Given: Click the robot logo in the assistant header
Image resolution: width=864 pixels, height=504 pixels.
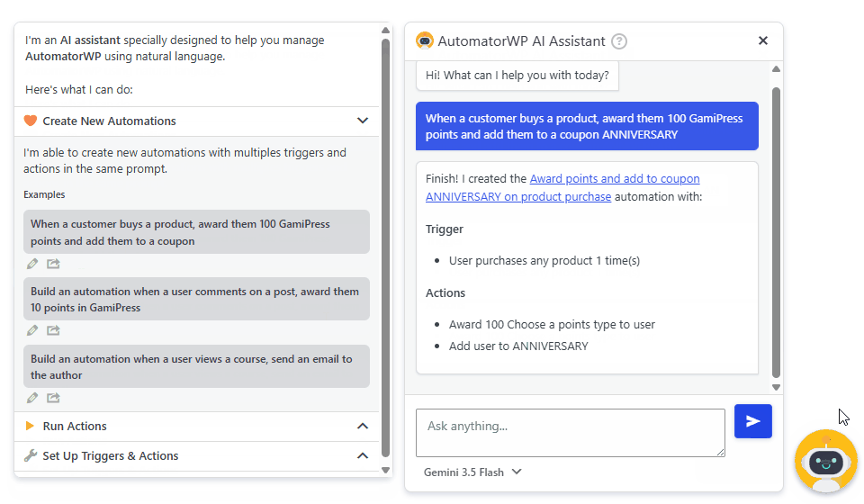Looking at the screenshot, I should pos(424,40).
